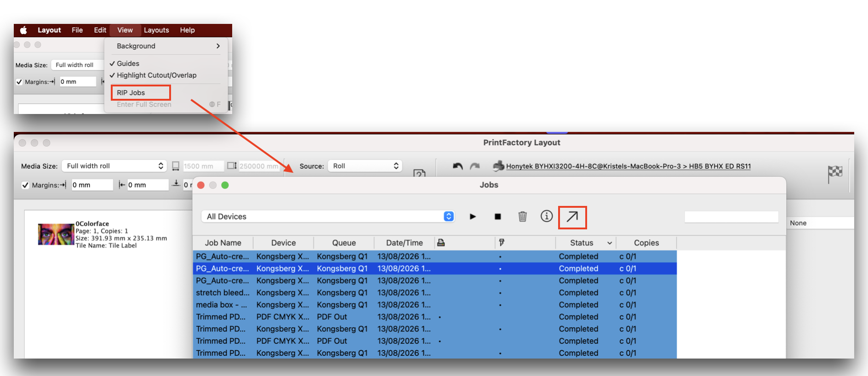The height and width of the screenshot is (376, 868).
Task: Click the 'Size: 391.93 mm x 235.13 mm' text
Action: (x=121, y=238)
